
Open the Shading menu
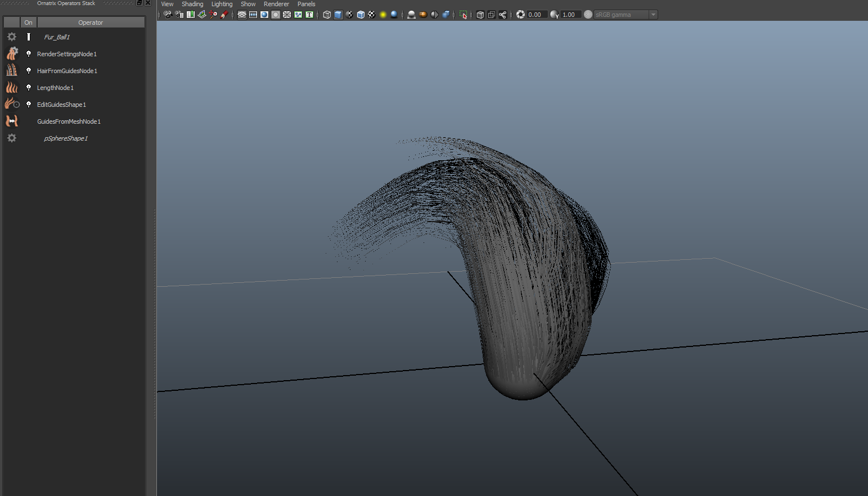tap(192, 4)
